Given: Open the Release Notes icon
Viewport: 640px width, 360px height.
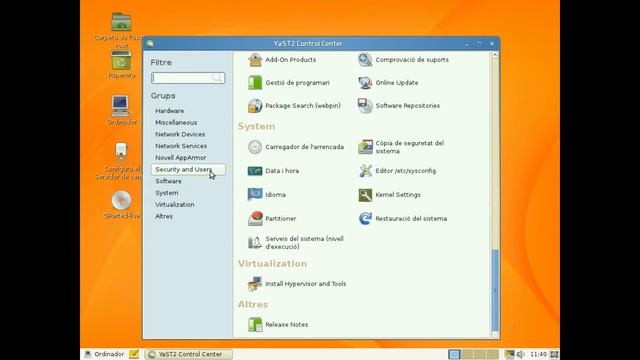Looking at the screenshot, I should [255, 325].
